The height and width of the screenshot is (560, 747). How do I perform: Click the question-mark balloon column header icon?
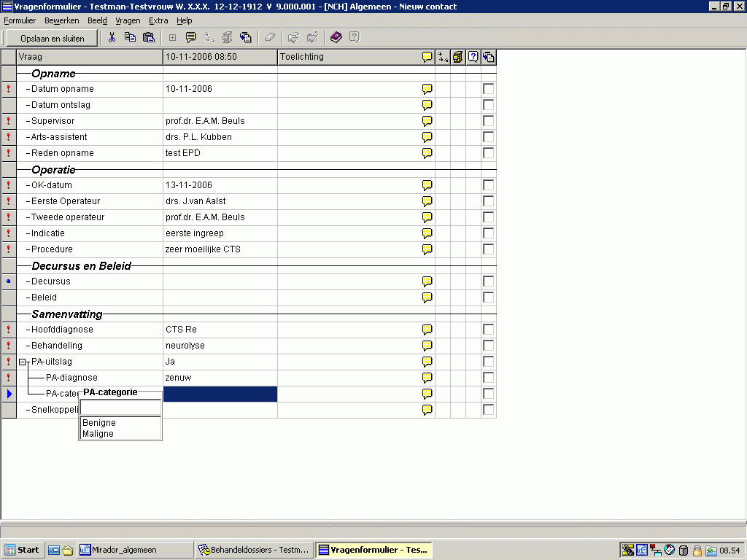click(473, 57)
